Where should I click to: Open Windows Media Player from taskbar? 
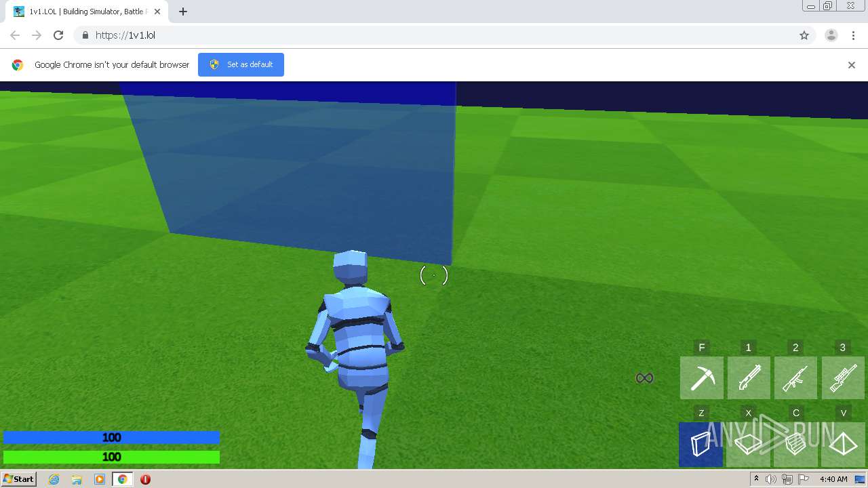[x=100, y=479]
